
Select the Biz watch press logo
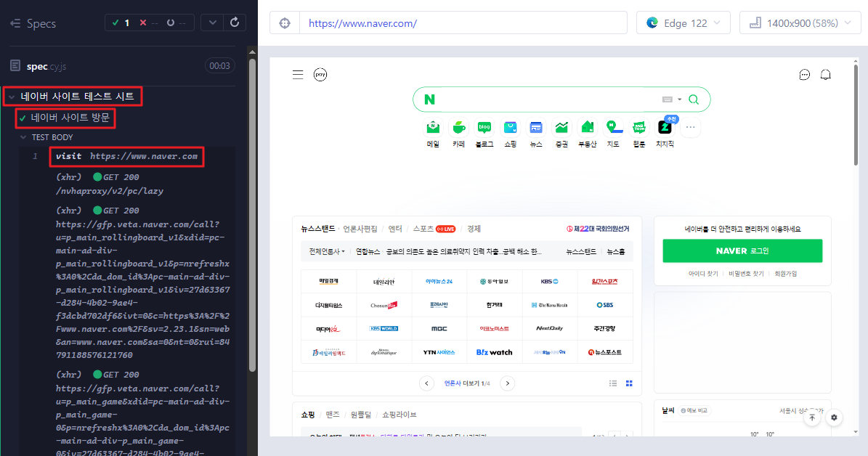pyautogui.click(x=495, y=352)
